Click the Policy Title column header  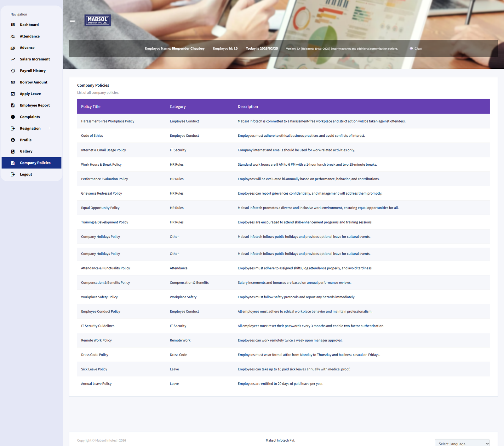[x=91, y=107]
